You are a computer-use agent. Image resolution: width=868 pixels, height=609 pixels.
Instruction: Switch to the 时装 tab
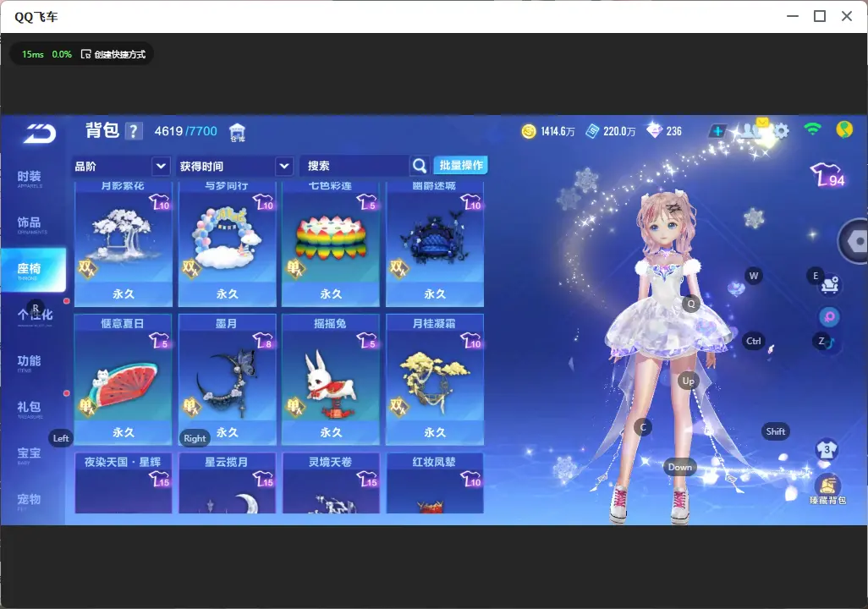tap(30, 177)
